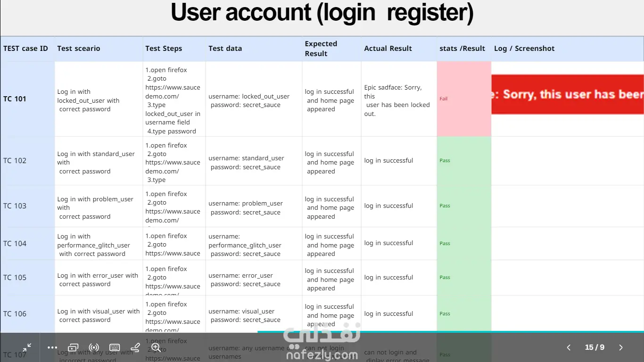
Task: Click the 'Pass' status in TC 105
Action: coord(445,278)
